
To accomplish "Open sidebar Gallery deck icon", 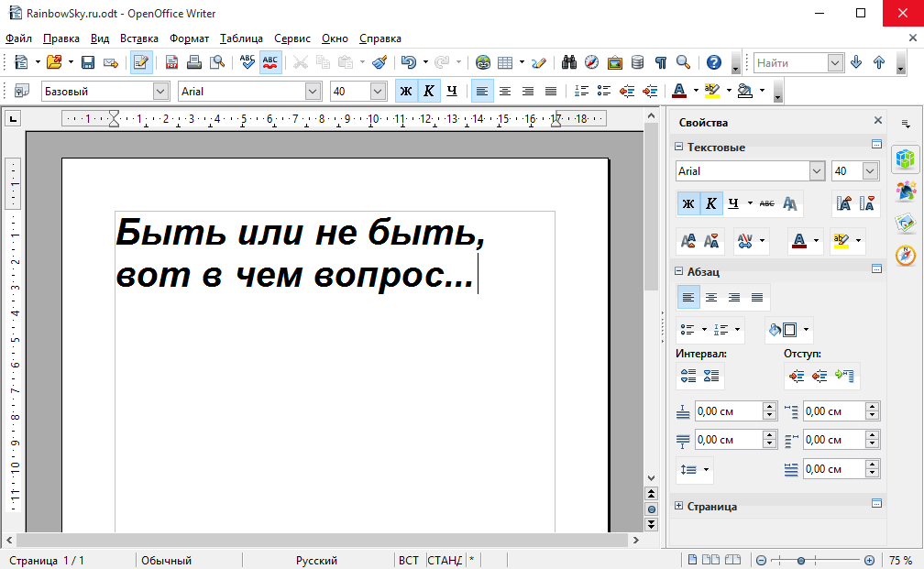I will tap(906, 224).
